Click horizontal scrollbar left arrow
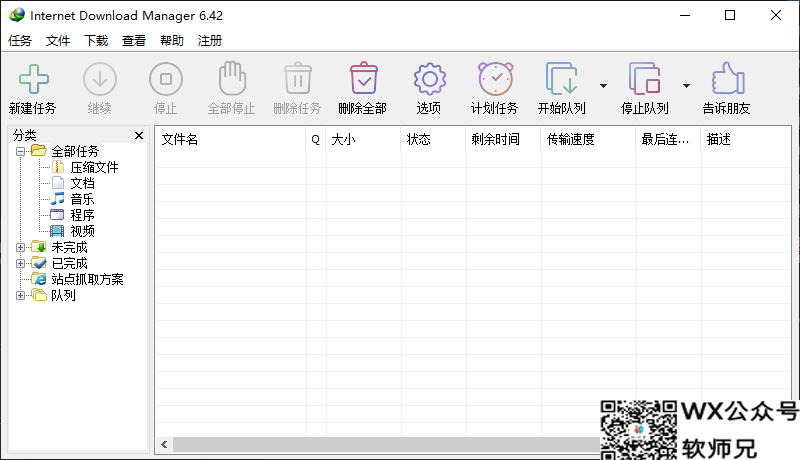Screen dimensions: 800x460 tap(164, 444)
